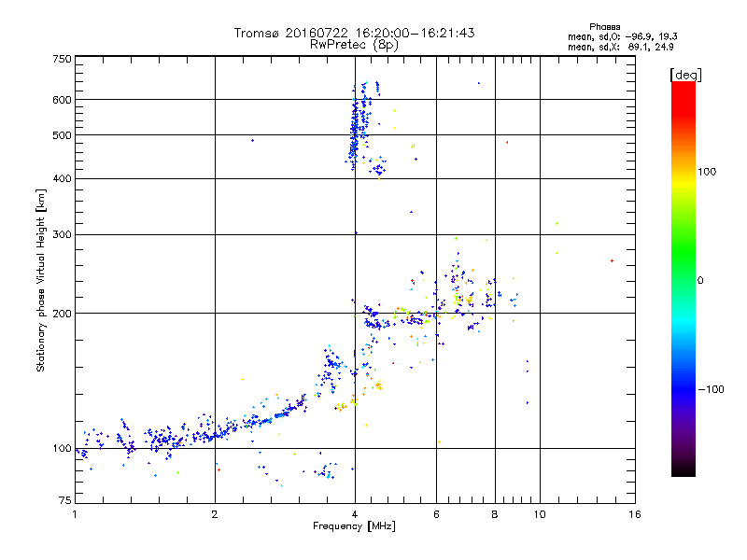Click the 'Phases' header text
The width and height of the screenshot is (747, 560).
604,27
